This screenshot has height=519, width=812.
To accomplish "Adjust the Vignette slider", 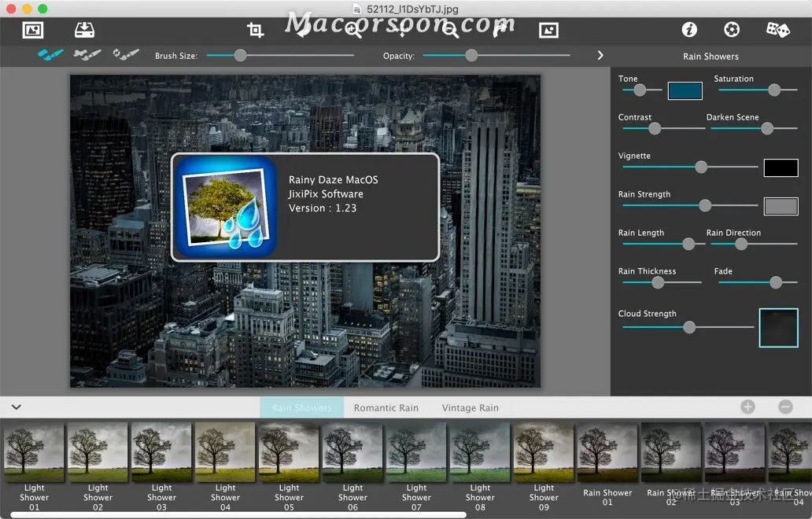I will point(690,167).
